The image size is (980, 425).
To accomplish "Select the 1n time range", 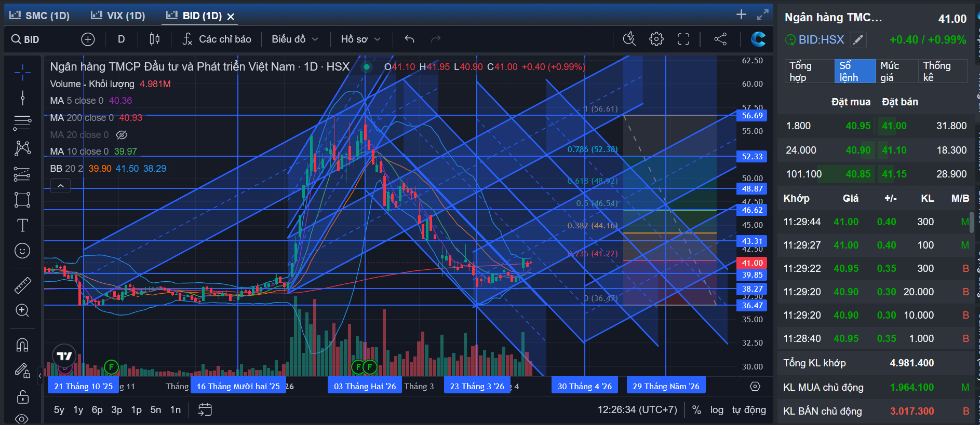I will point(176,410).
